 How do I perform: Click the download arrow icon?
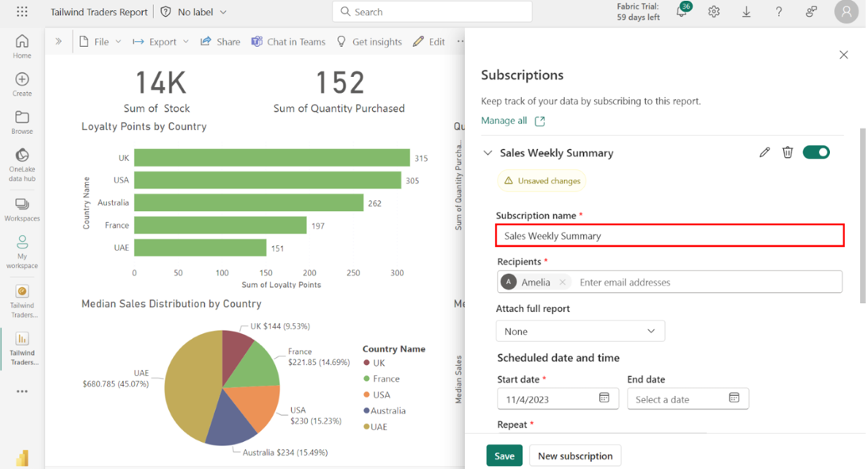click(747, 12)
